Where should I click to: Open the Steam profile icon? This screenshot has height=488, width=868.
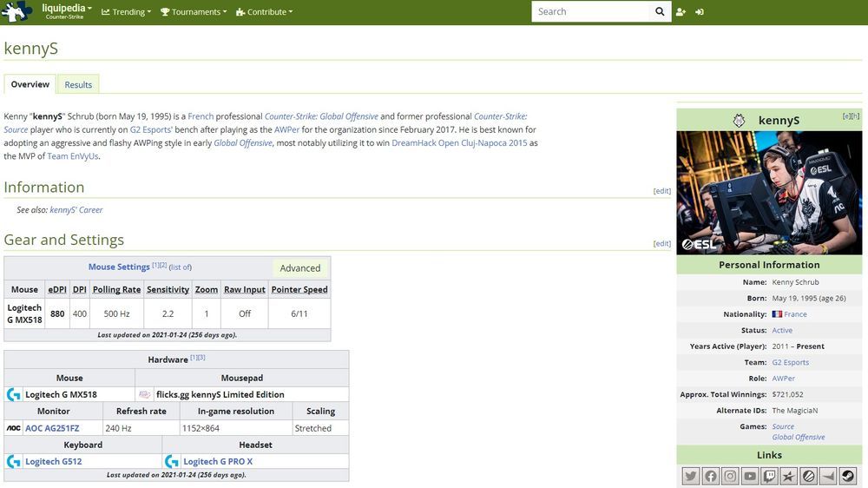pyautogui.click(x=848, y=476)
